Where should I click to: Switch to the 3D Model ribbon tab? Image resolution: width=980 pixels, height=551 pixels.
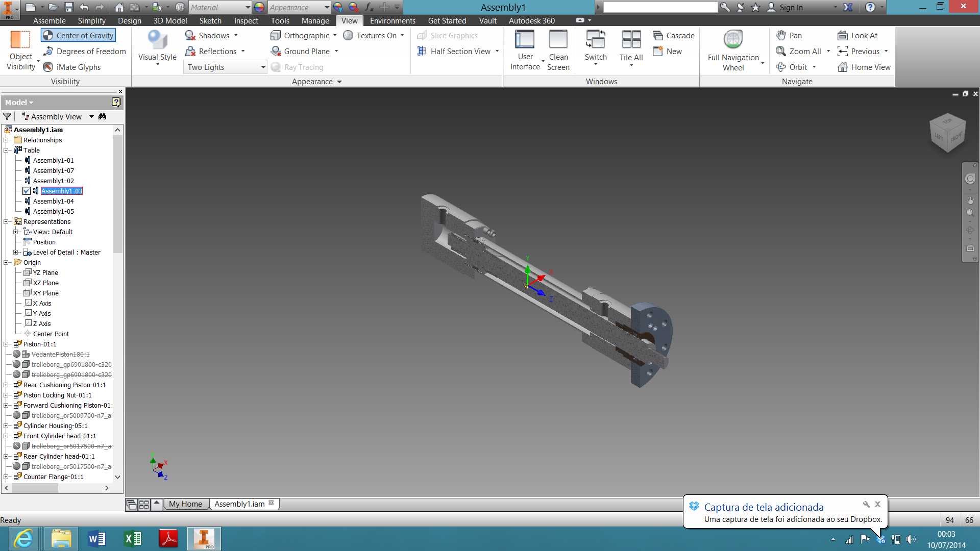point(170,20)
